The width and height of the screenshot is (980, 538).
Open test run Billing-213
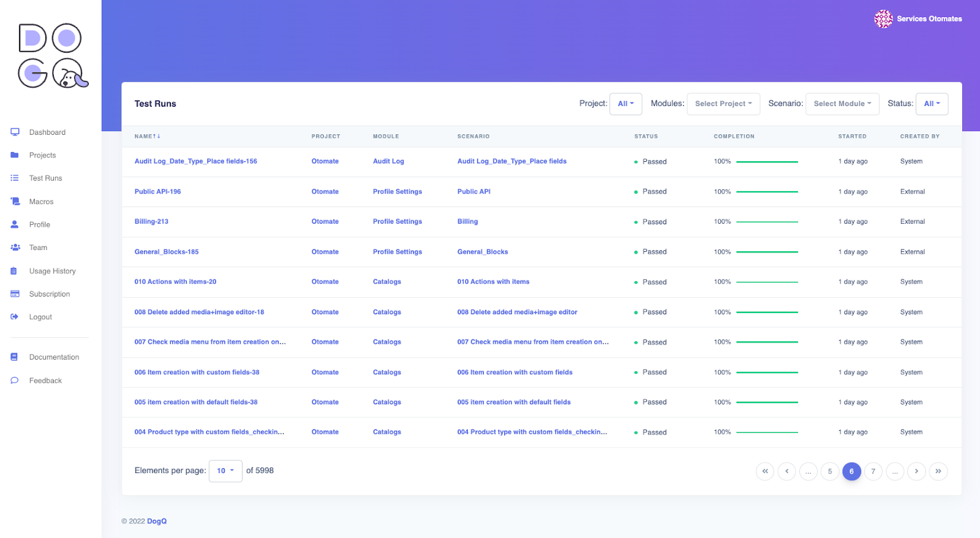(151, 222)
